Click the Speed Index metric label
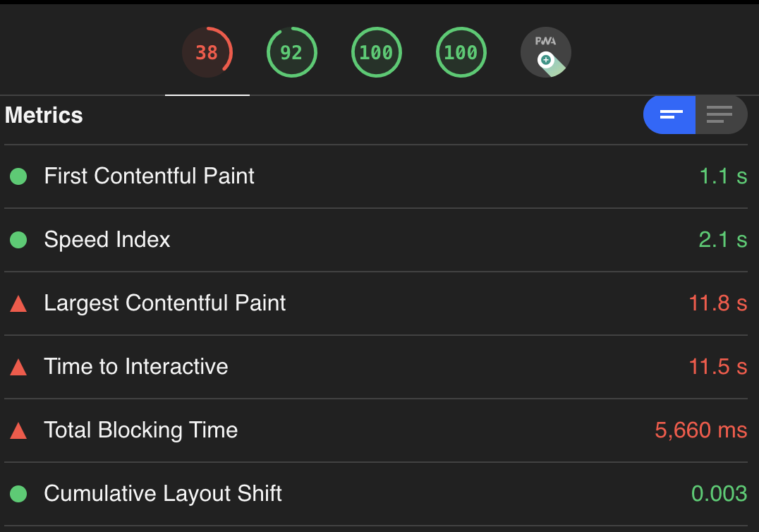This screenshot has height=532, width=759. (107, 240)
